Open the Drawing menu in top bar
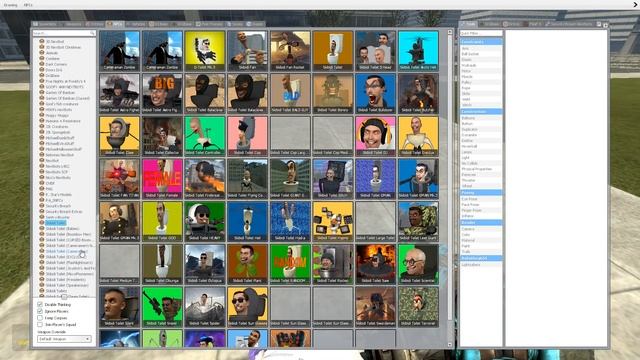 pyautogui.click(x=11, y=5)
